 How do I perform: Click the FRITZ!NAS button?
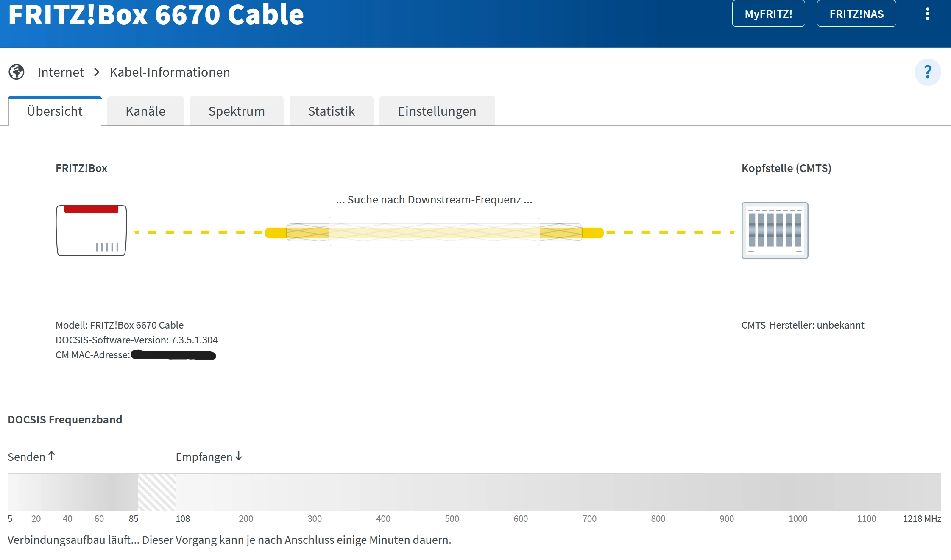(856, 14)
